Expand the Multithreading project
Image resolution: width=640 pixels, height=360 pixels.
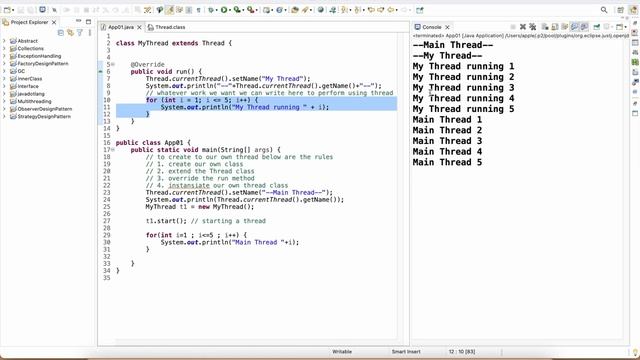(x=4, y=101)
